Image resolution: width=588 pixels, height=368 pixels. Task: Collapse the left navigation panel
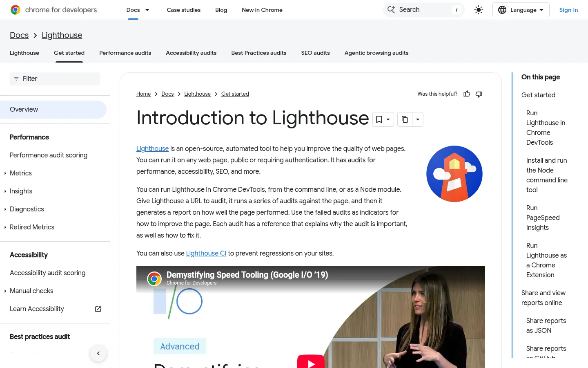coord(98,353)
